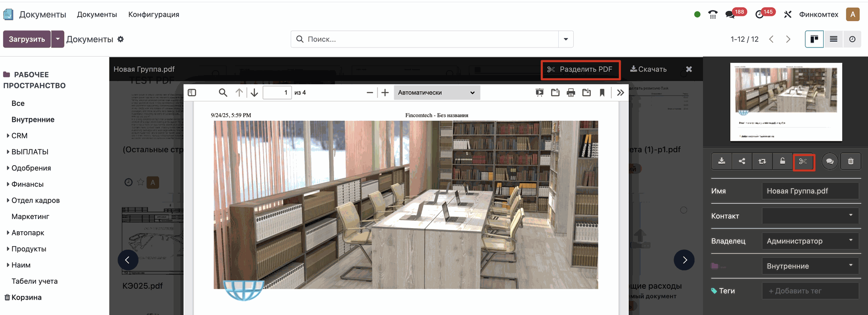The width and height of the screenshot is (868, 315).
Task: Delete document with the trash icon
Action: click(850, 161)
